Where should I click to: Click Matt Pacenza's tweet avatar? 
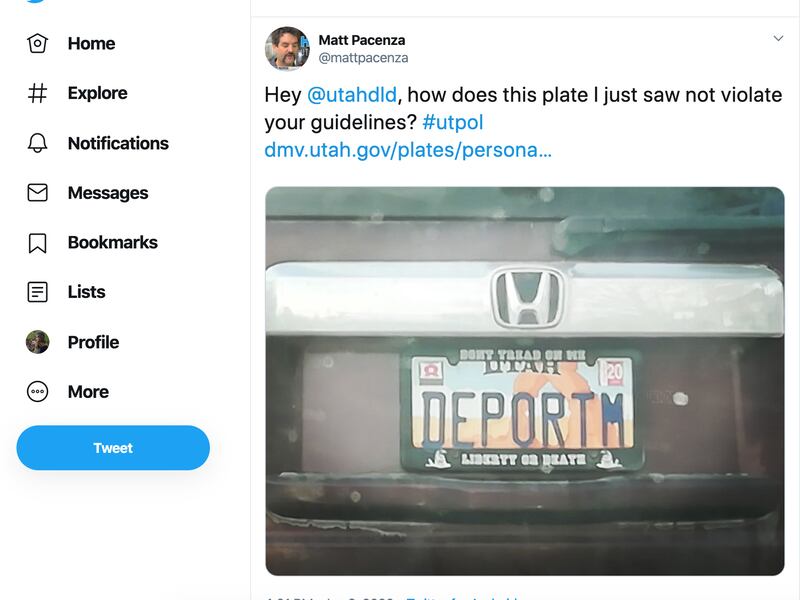(287, 48)
